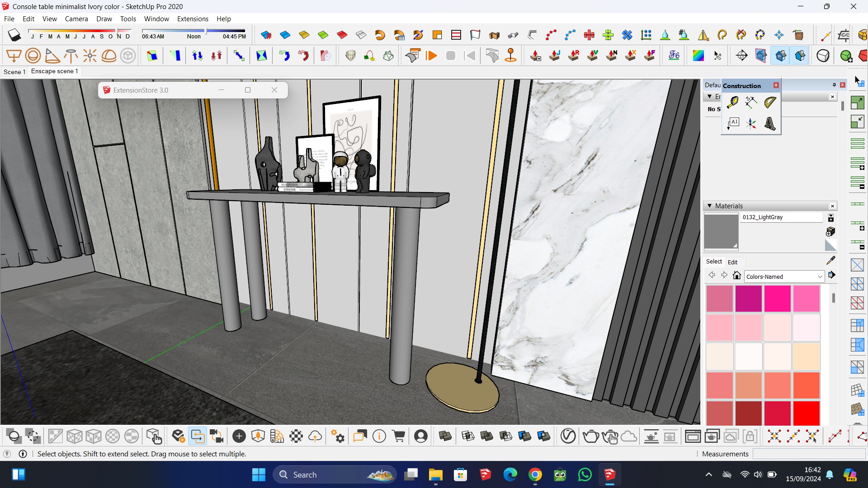The image size is (868, 488).
Task: Click the Measurements input box
Action: [x=809, y=454]
